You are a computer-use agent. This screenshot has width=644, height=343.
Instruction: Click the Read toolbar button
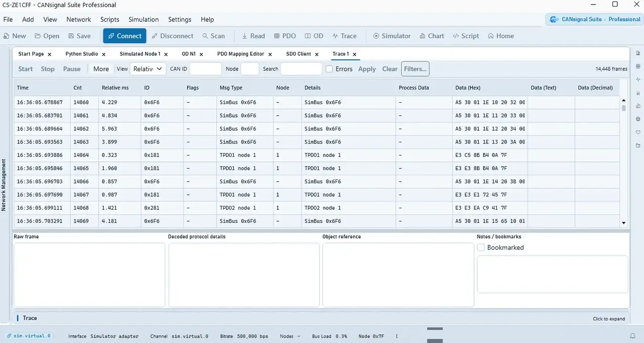[x=253, y=36]
